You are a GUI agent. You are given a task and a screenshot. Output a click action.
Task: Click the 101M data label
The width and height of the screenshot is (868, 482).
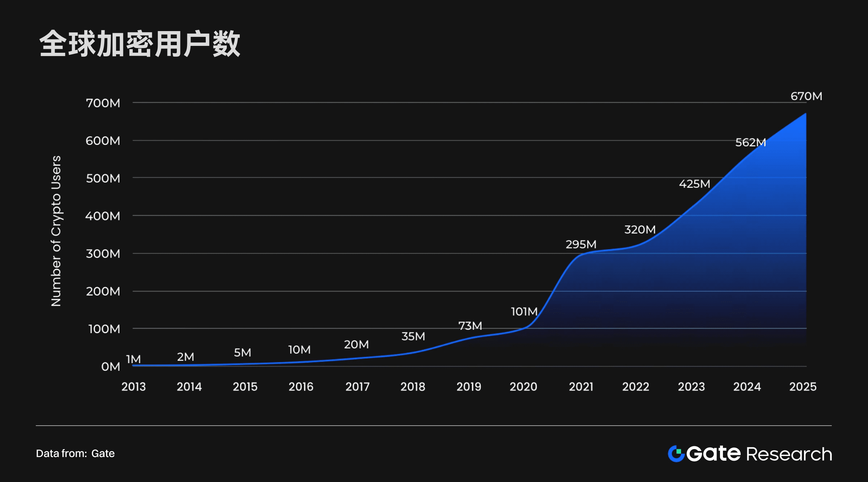pos(524,311)
